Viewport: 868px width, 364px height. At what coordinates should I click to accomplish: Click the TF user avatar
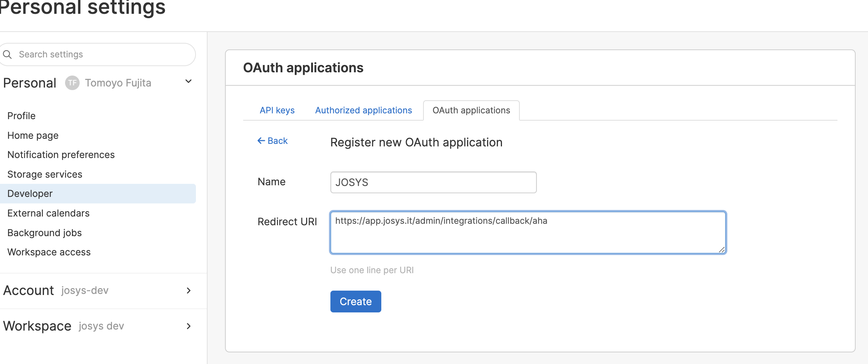72,83
